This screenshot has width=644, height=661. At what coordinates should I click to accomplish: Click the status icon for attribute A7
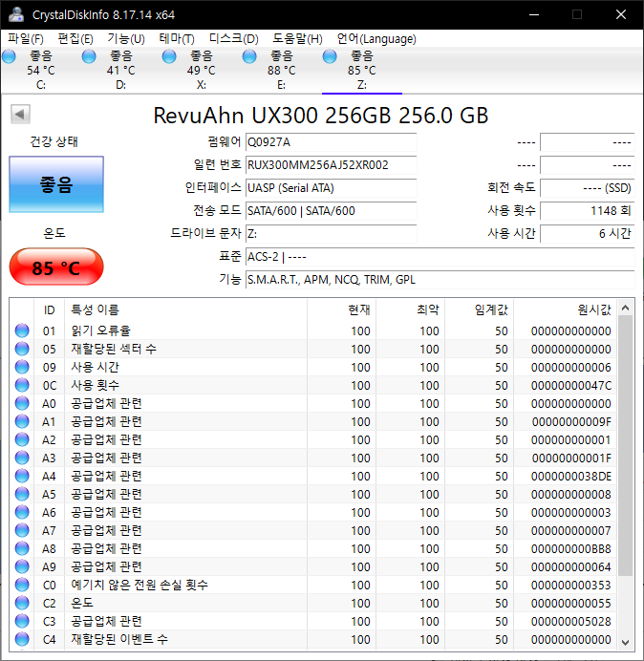[x=22, y=530]
